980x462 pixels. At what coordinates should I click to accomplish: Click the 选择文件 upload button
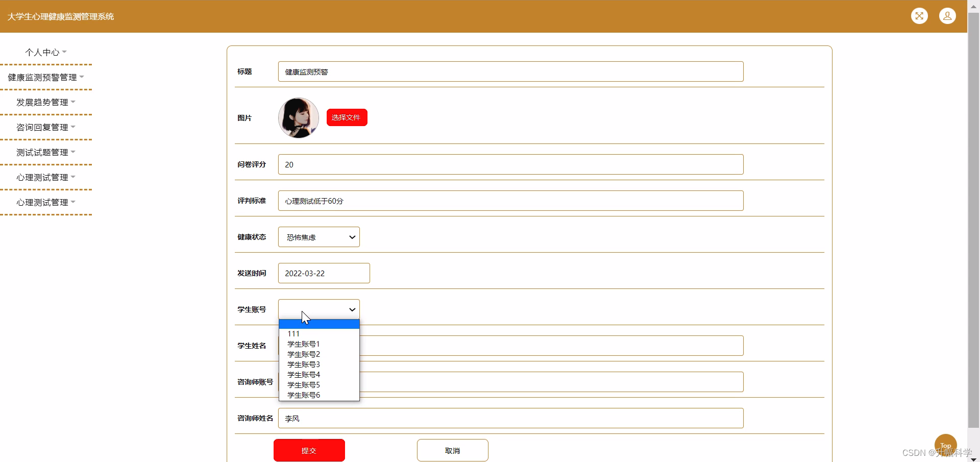click(x=347, y=117)
